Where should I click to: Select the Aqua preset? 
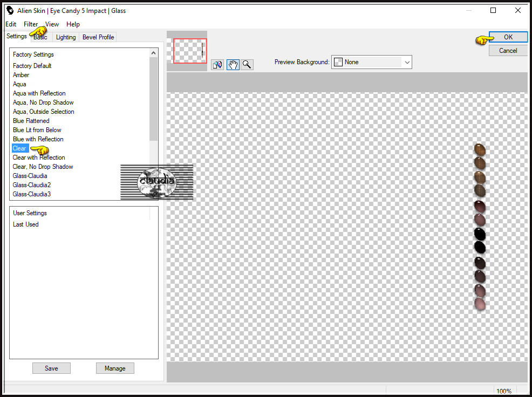[19, 84]
